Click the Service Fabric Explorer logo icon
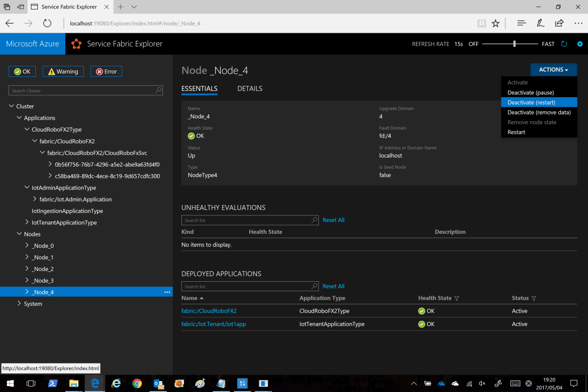588x392 pixels. tap(76, 44)
